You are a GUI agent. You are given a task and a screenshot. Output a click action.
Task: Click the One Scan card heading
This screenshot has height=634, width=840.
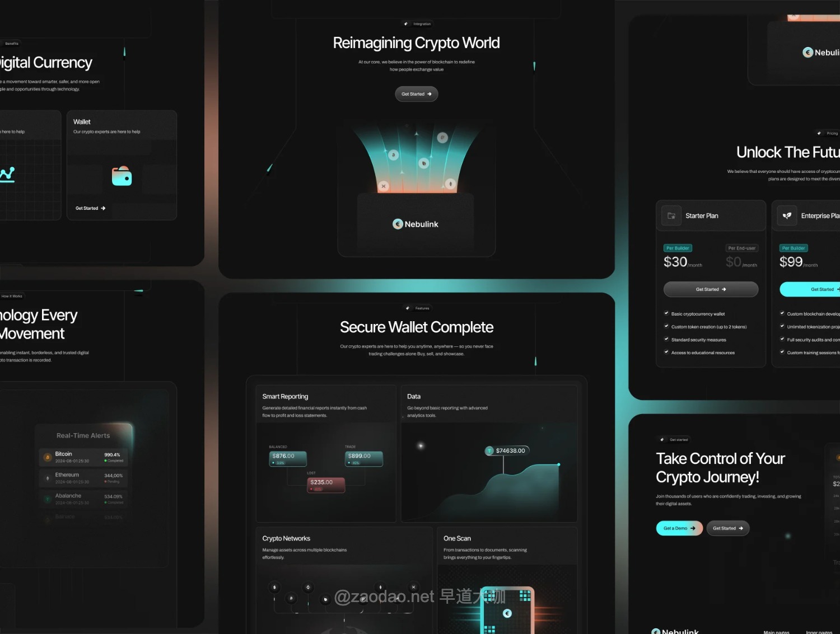pyautogui.click(x=457, y=538)
